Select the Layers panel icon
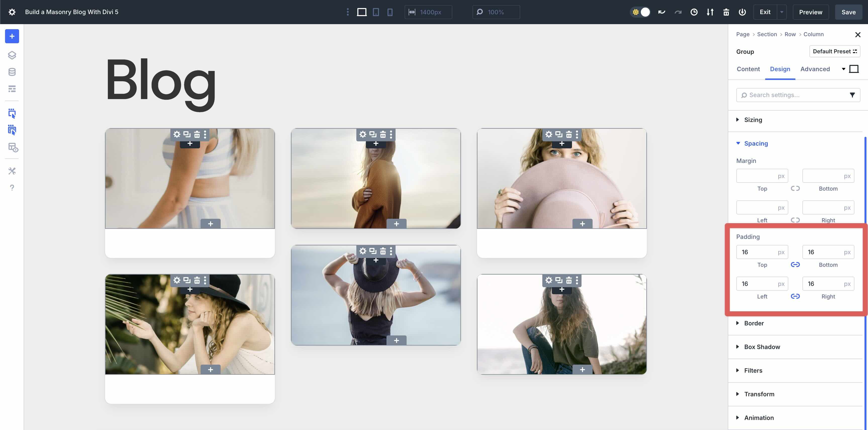868x430 pixels. coord(12,55)
